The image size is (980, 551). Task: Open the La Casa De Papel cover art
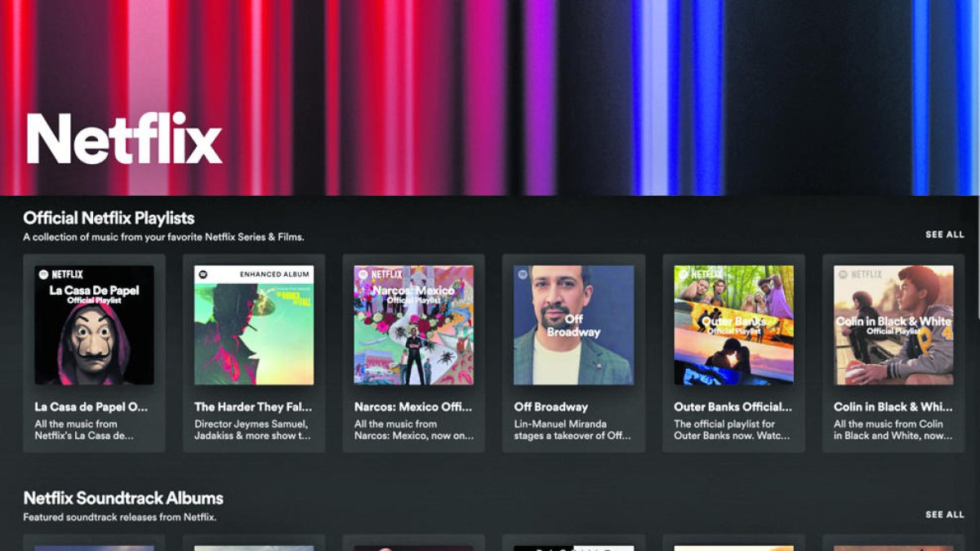click(x=94, y=325)
